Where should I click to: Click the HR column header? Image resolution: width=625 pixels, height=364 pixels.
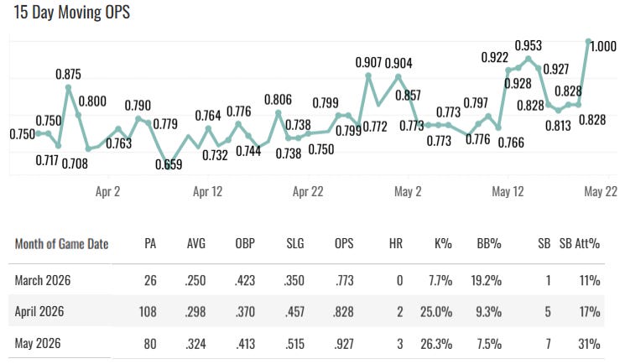pos(396,243)
